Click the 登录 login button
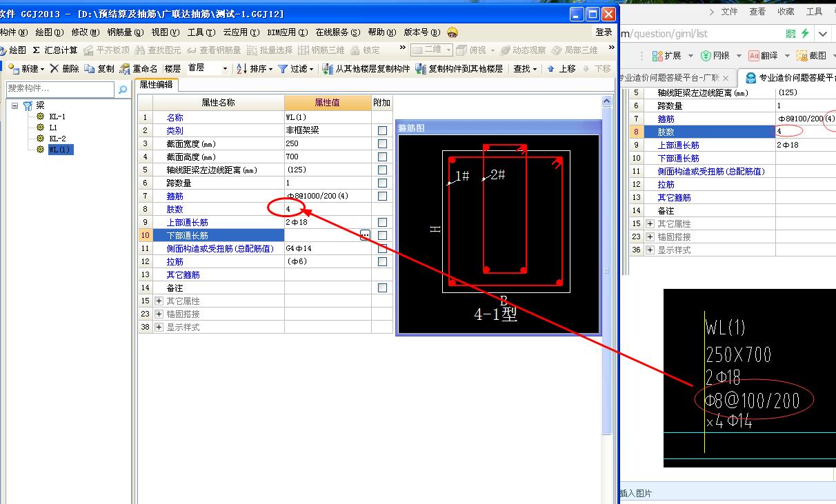 [x=604, y=32]
